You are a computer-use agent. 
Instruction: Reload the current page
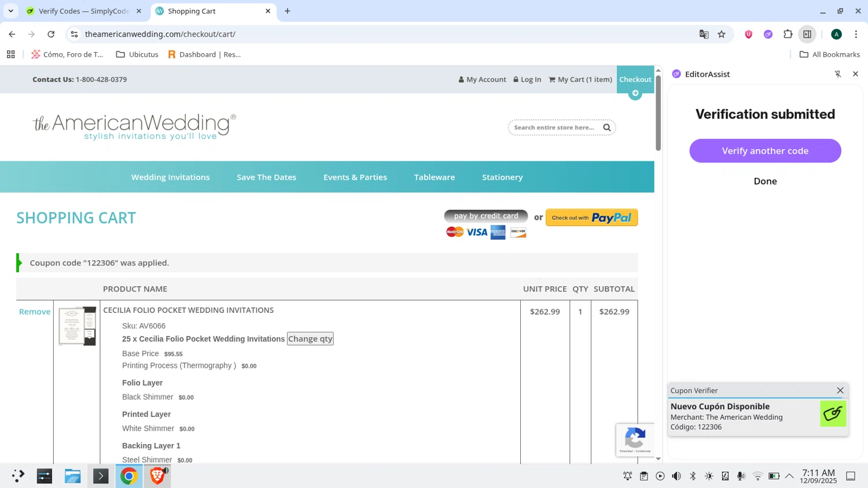pos(51,34)
